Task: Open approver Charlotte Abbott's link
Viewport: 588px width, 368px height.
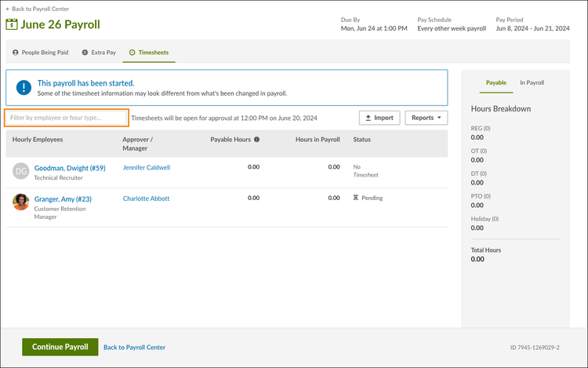Action: [x=147, y=199]
